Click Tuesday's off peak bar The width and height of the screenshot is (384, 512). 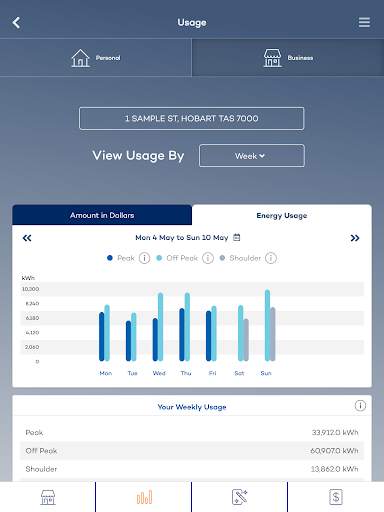point(134,337)
